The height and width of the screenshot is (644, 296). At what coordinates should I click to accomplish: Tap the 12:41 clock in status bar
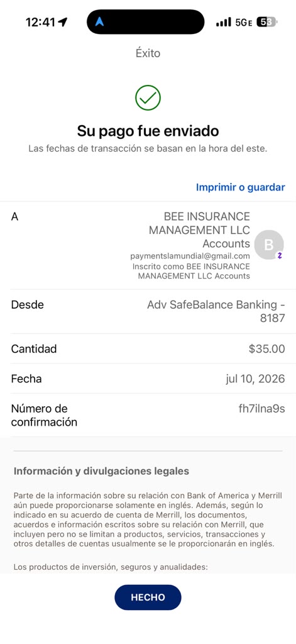(40, 22)
